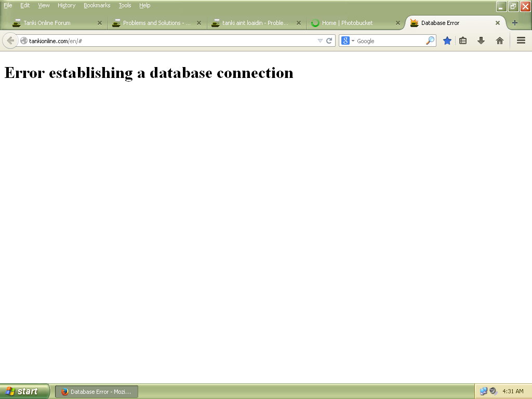Bookmark this page with the star icon
The height and width of the screenshot is (399, 532).
[x=447, y=41]
